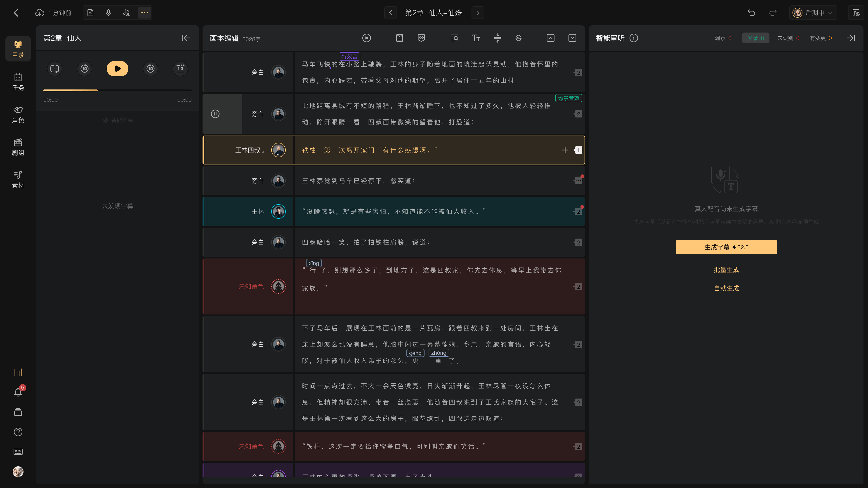Open 王林四叔 role dropdown

click(x=250, y=150)
